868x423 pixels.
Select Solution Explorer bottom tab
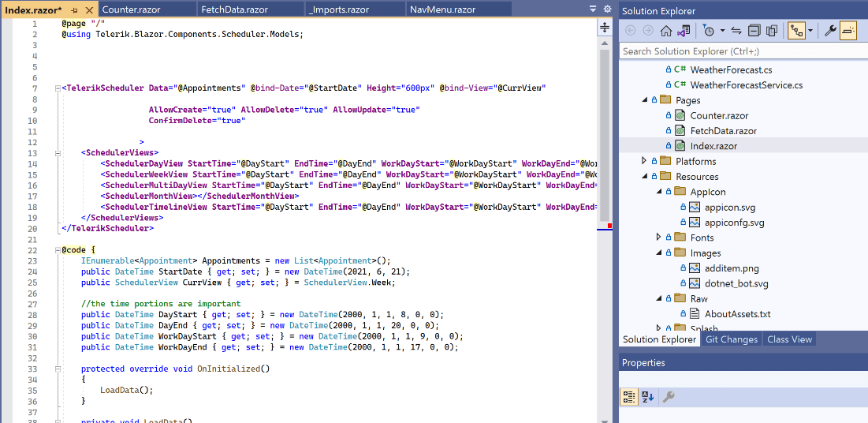coord(659,339)
